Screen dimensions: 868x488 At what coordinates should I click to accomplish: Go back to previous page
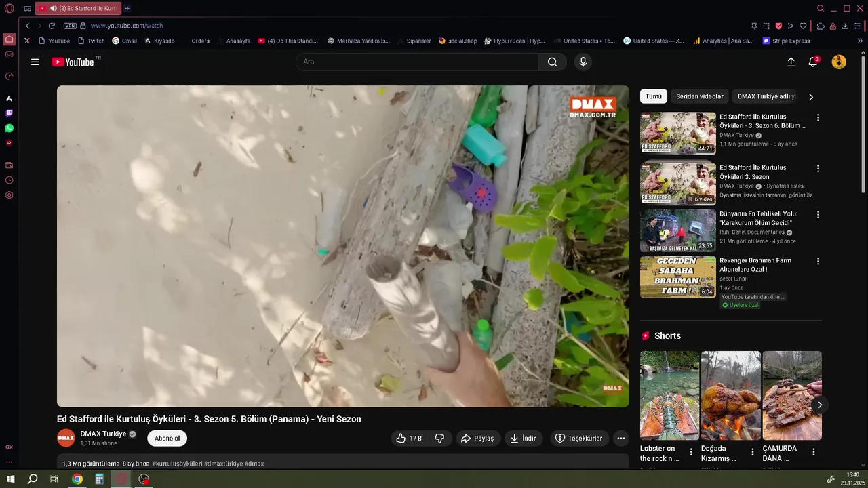(x=27, y=26)
